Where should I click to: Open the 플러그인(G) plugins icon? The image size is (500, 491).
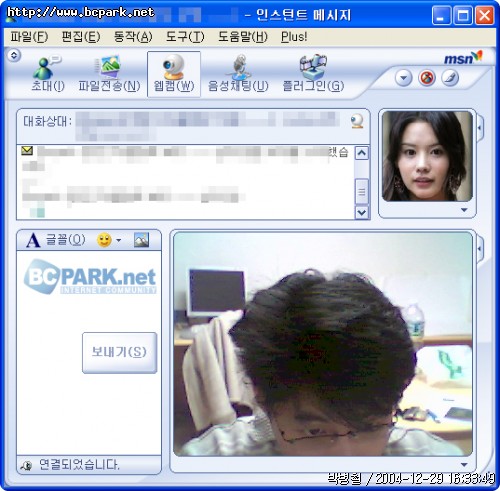313,74
